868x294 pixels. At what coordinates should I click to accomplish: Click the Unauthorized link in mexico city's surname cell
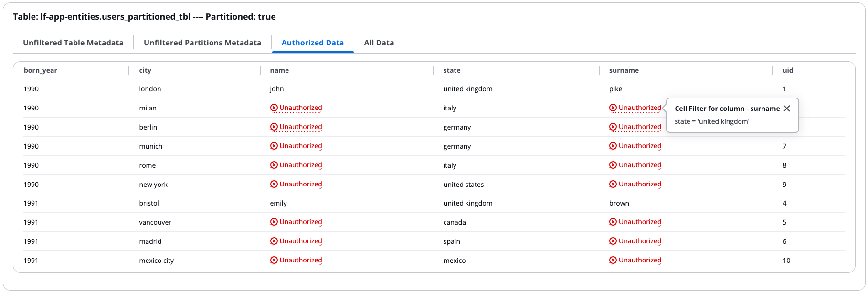coord(639,260)
